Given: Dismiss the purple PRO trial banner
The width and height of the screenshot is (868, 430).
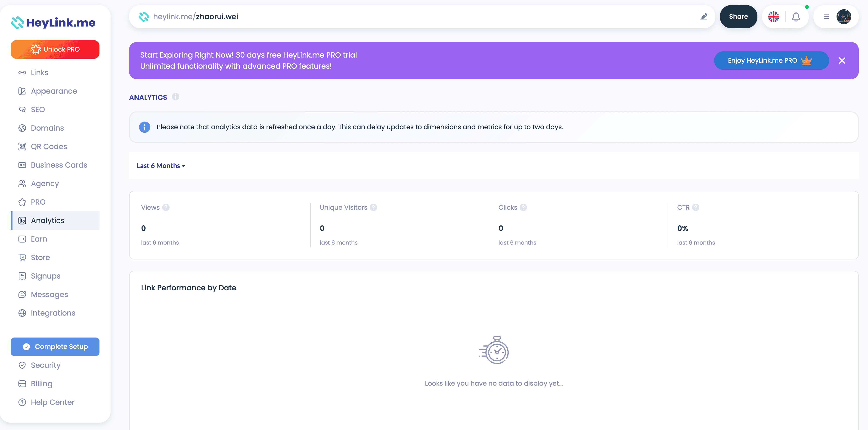Looking at the screenshot, I should (x=842, y=61).
